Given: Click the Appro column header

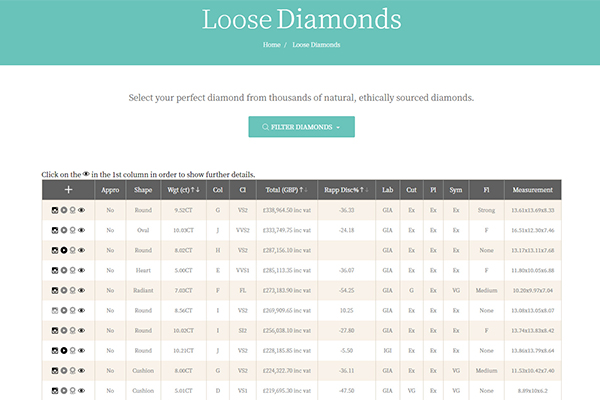Looking at the screenshot, I should click(110, 190).
